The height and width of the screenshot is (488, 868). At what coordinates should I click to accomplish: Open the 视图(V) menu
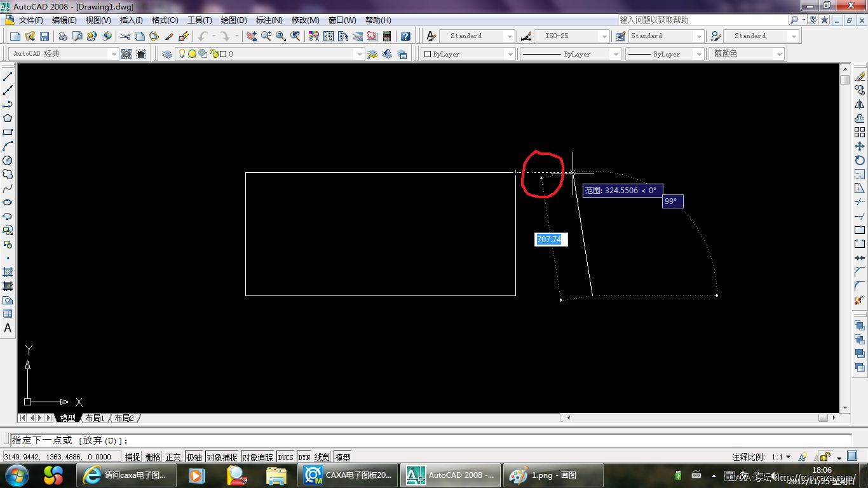tap(98, 20)
